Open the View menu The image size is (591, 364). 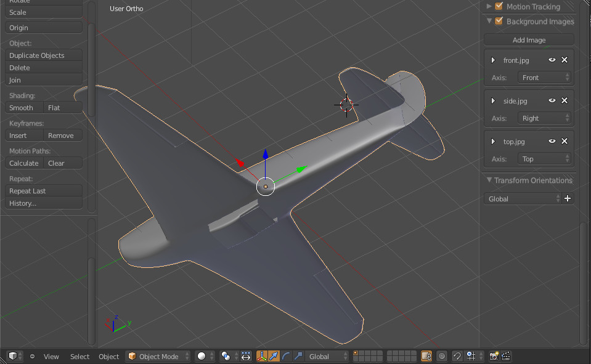51,356
